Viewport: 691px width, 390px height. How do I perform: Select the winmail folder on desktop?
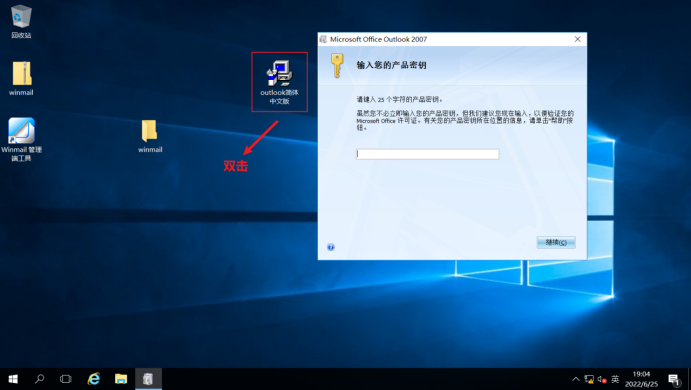150,136
